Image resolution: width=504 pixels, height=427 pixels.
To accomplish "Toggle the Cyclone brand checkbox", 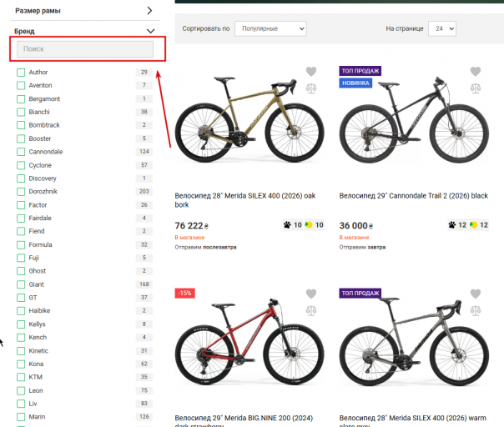I will click(21, 165).
